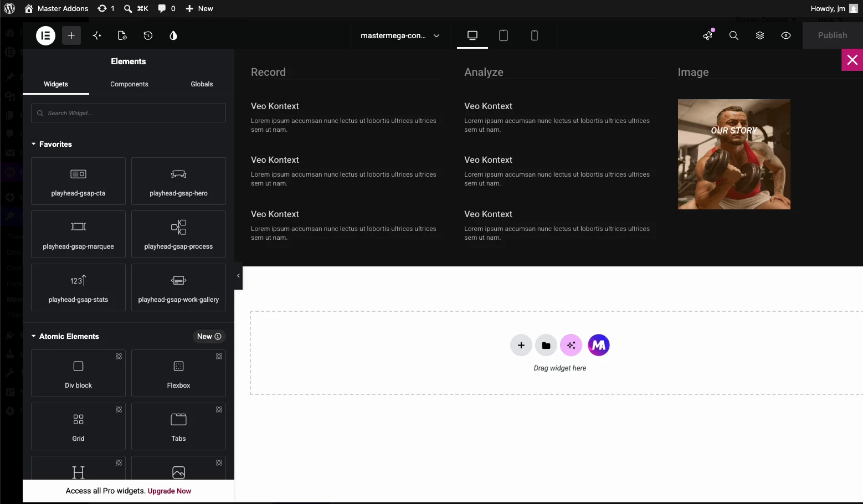The image size is (863, 504).
Task: Open WordPress logo menu in admin bar
Action: [x=9, y=8]
